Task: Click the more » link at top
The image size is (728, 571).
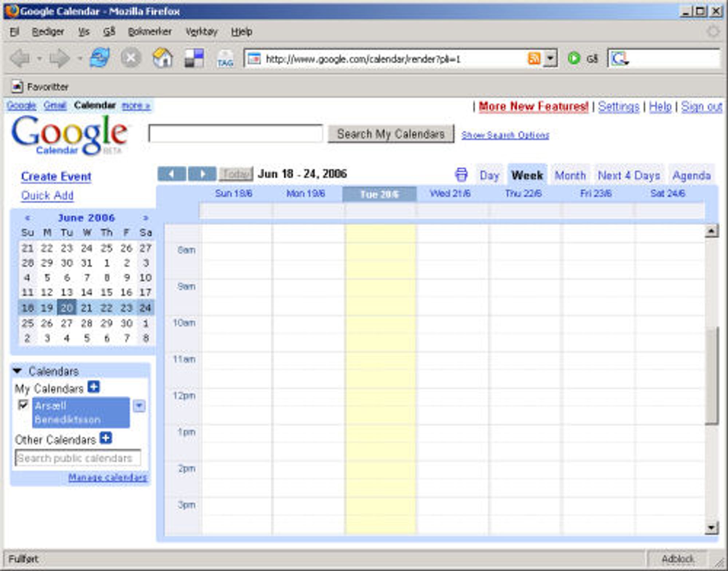Action: (x=136, y=106)
